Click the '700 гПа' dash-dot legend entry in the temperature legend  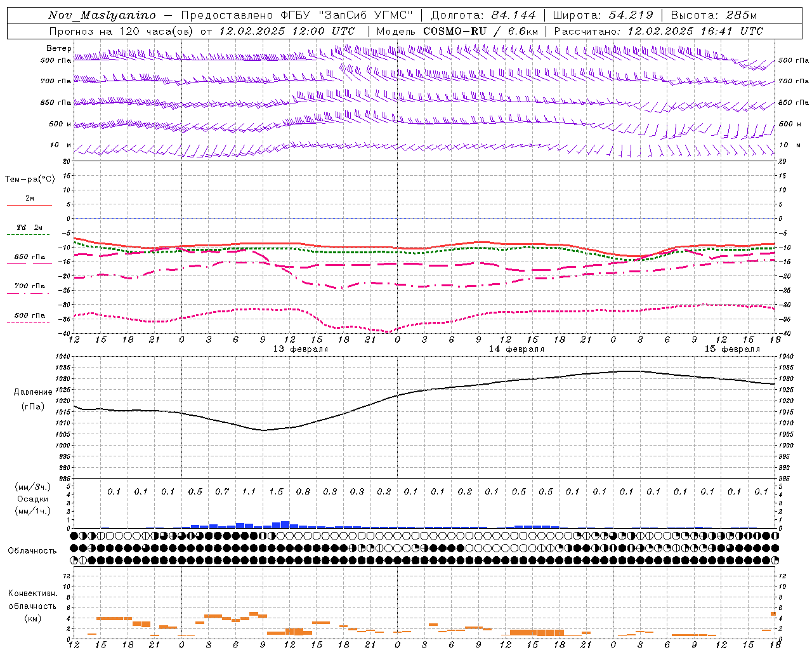point(29,286)
